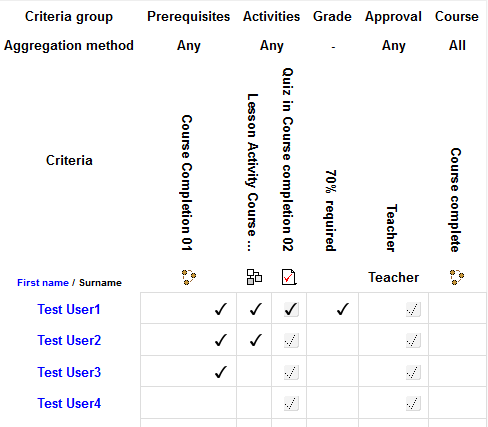This screenshot has width=488, height=427.
Task: Tick teacher approval checkbox for Test User1
Action: pos(413,309)
